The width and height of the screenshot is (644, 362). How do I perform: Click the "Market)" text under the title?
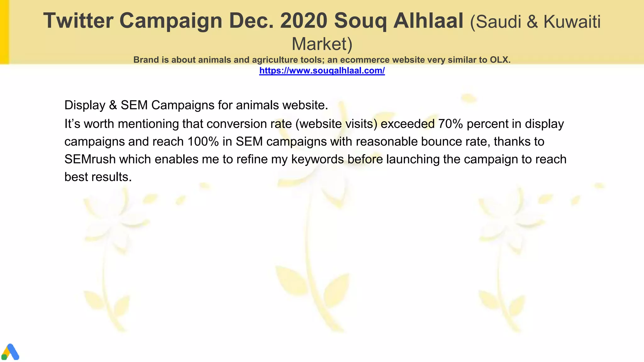click(322, 44)
